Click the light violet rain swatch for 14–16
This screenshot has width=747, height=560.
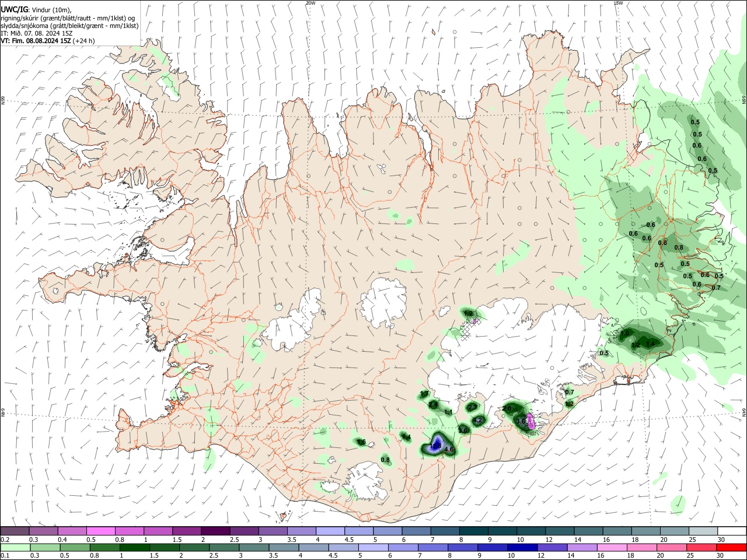[582, 547]
